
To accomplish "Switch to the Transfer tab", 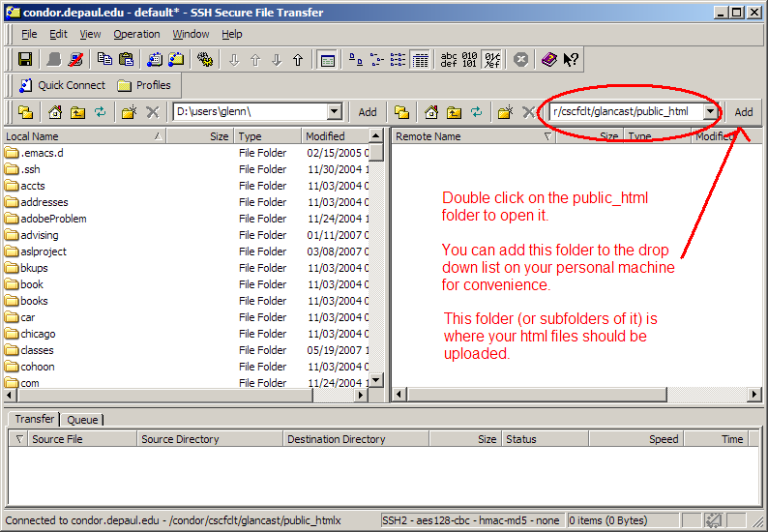I will pos(34,419).
